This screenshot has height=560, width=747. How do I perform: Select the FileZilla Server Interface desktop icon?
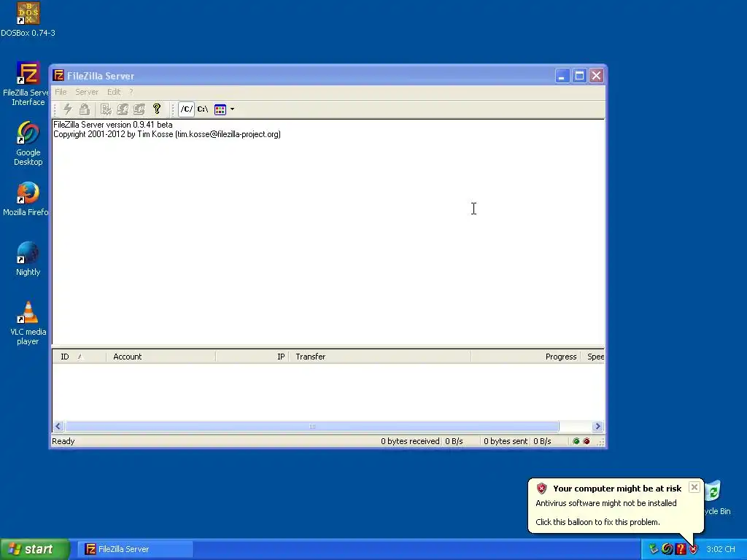tap(25, 85)
